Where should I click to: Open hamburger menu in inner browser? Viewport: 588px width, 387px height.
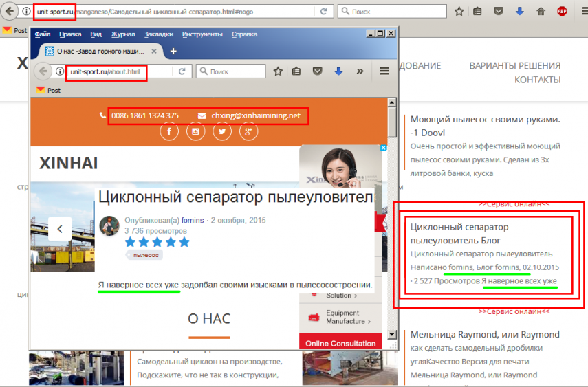click(384, 71)
